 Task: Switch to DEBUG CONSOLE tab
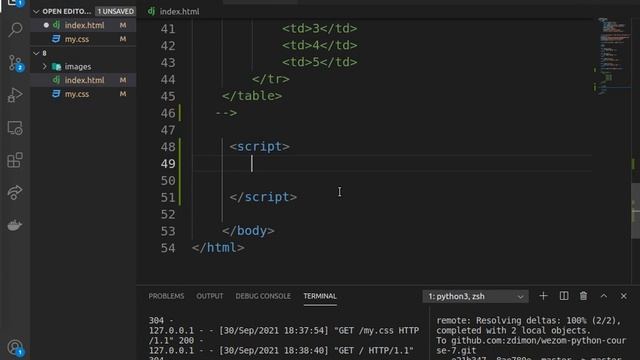(x=263, y=296)
